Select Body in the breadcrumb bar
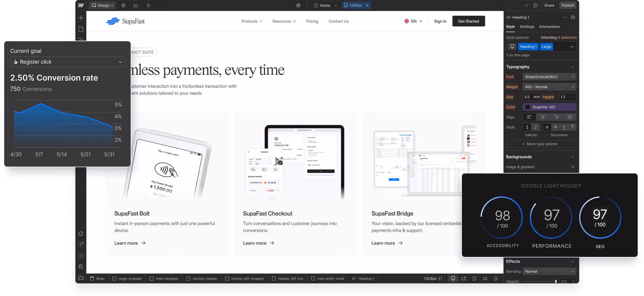This screenshot has width=644, height=296. point(100,278)
